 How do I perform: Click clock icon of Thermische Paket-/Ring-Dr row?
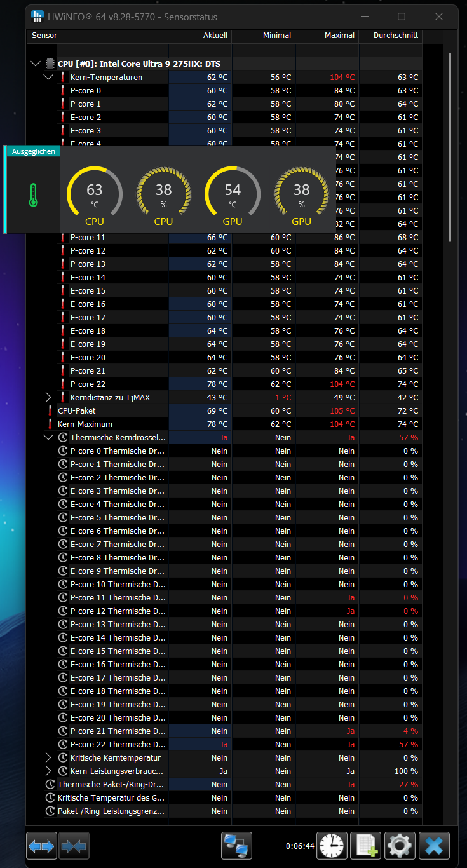point(50,784)
